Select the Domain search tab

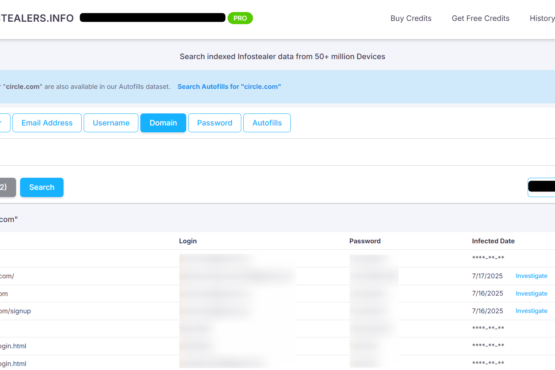(x=163, y=123)
